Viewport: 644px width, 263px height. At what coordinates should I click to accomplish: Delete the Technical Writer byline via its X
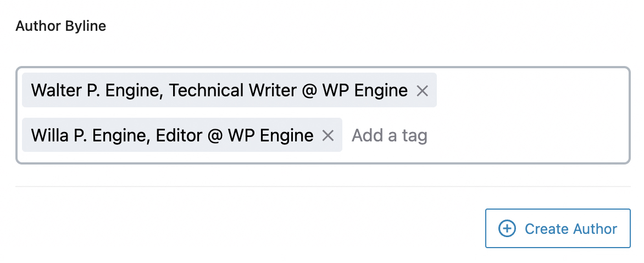[x=422, y=90]
